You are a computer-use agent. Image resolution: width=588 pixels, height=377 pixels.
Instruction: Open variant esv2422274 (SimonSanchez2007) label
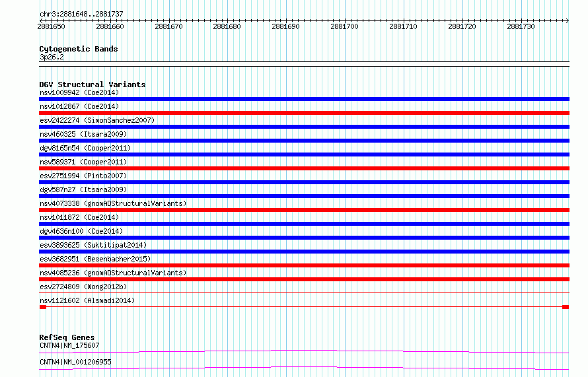[x=97, y=120]
